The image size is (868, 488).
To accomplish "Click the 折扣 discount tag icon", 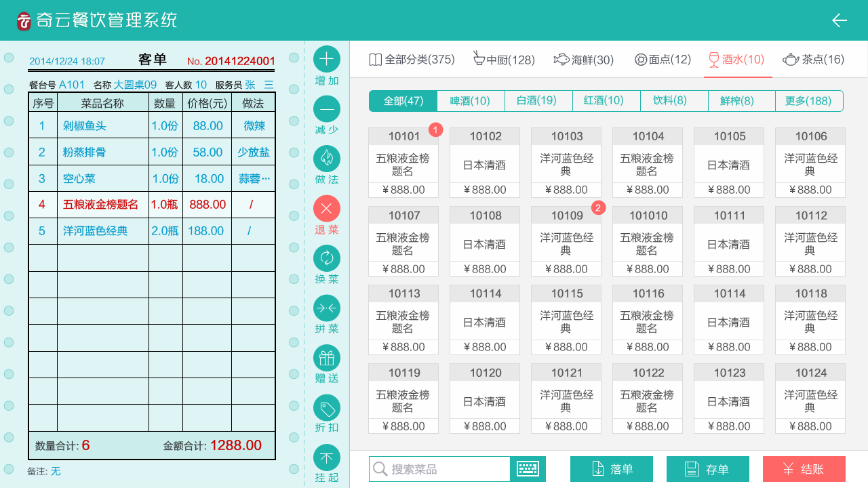I will point(327,408).
